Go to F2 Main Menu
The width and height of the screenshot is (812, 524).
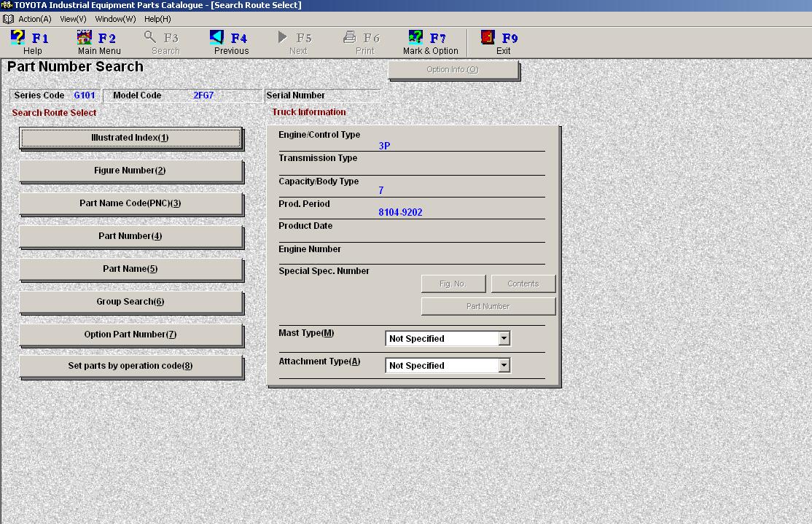pos(99,42)
